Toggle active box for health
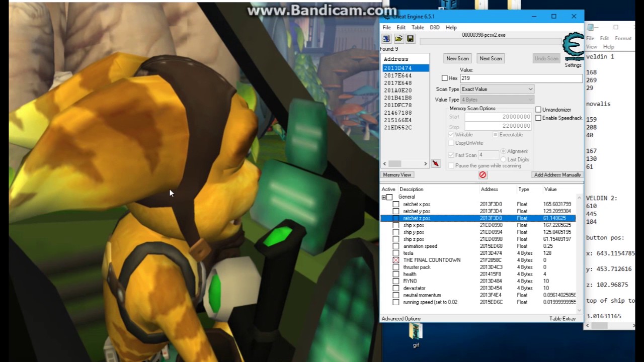 pyautogui.click(x=396, y=274)
